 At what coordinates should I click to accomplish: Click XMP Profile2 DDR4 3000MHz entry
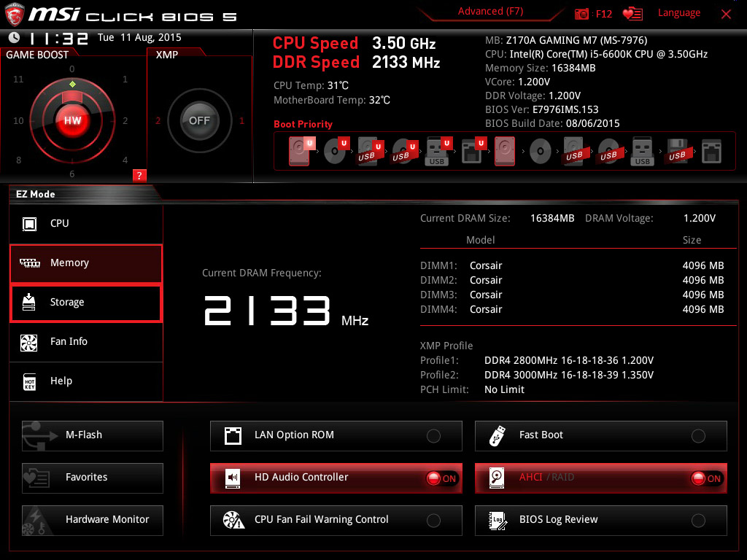click(569, 376)
